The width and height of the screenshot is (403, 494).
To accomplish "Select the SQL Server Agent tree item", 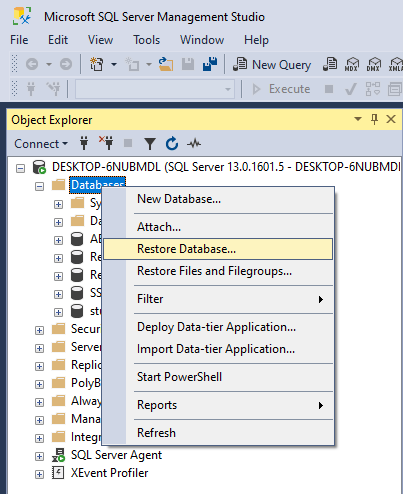I will coord(116,455).
